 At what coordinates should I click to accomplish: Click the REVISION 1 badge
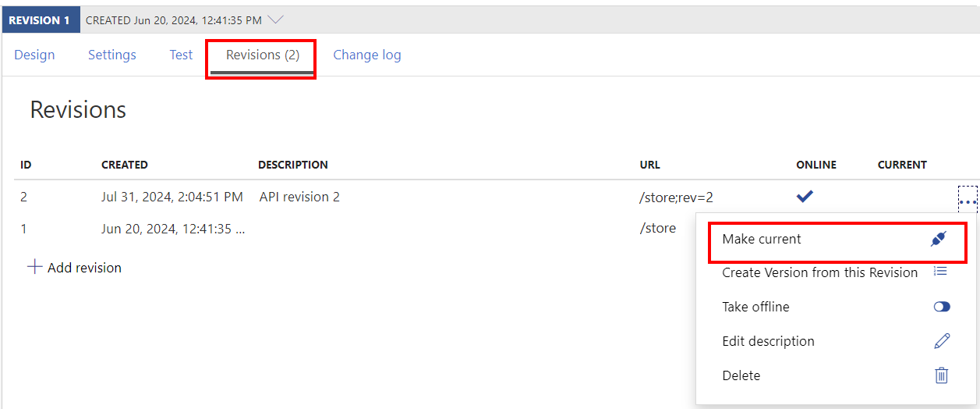pyautogui.click(x=41, y=20)
